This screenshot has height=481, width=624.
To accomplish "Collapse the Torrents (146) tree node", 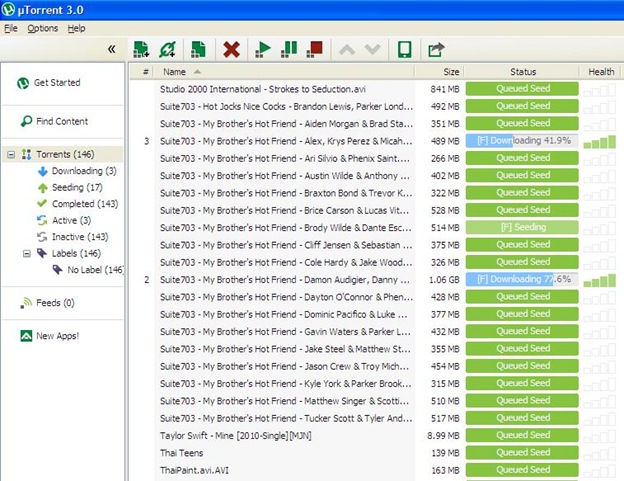I will [x=11, y=155].
